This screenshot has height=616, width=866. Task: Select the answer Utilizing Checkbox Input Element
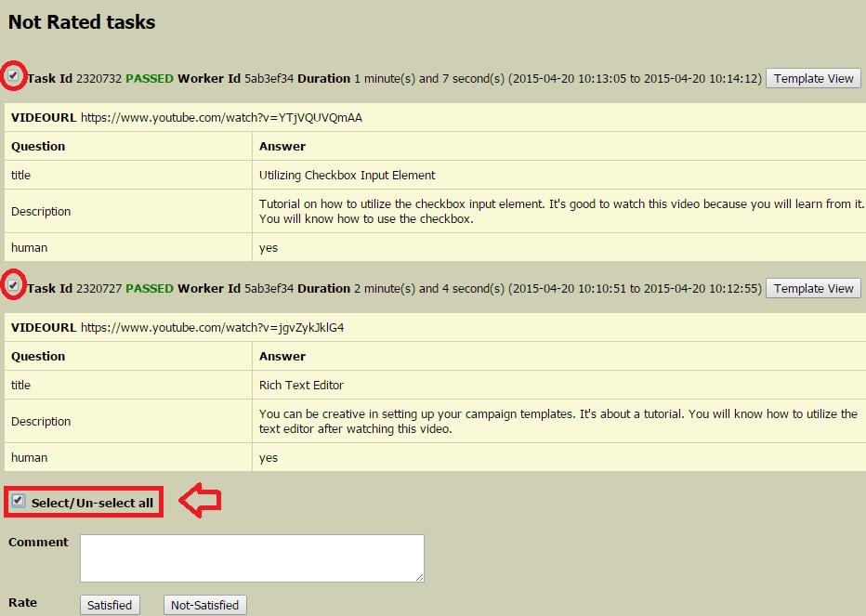click(347, 175)
